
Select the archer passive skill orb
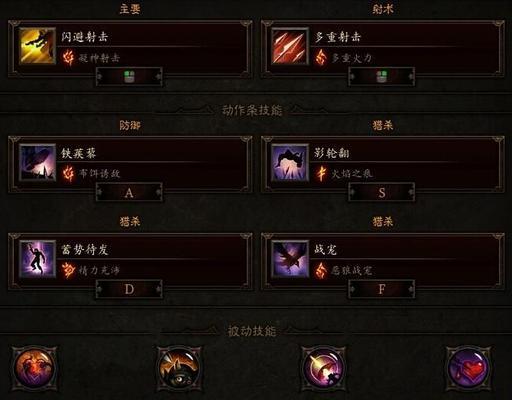[x=324, y=368]
